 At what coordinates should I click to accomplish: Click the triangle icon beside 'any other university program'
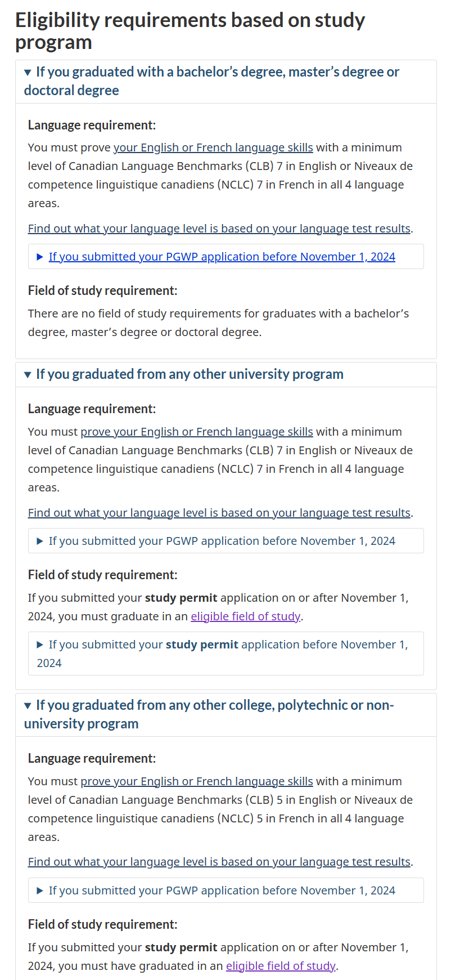click(28, 375)
